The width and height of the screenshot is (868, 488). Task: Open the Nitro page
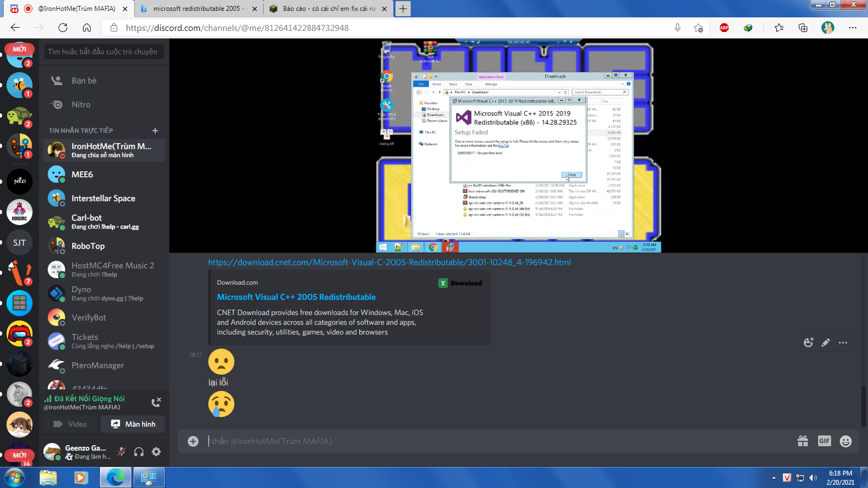click(x=104, y=105)
